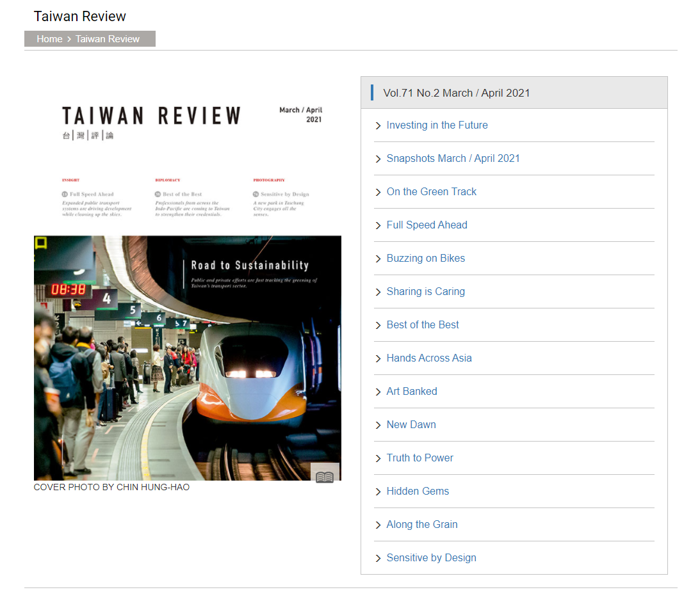Click the Vol.71 No.2 March / April 2021 header
The width and height of the screenshot is (700, 599).
tap(456, 93)
